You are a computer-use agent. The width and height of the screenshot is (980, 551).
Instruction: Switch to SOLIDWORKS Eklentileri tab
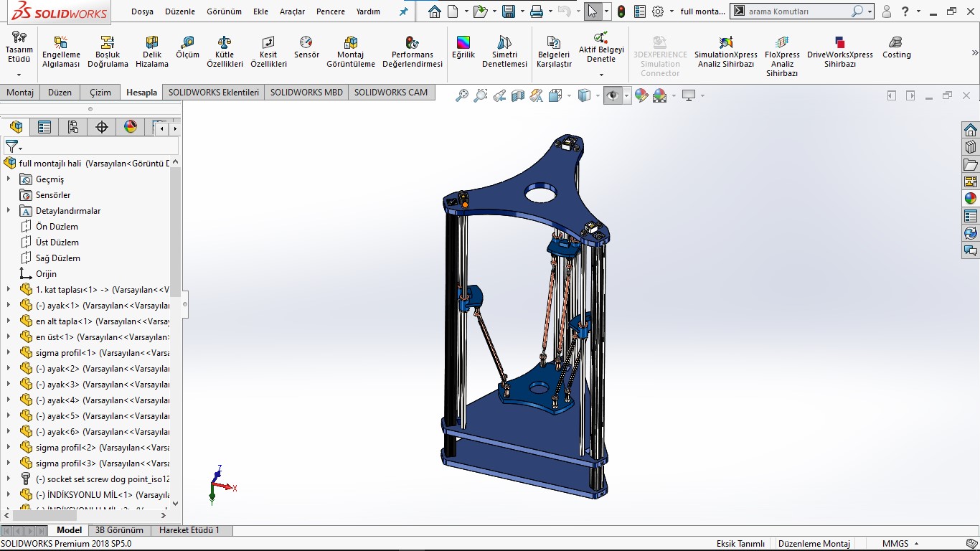coord(214,93)
